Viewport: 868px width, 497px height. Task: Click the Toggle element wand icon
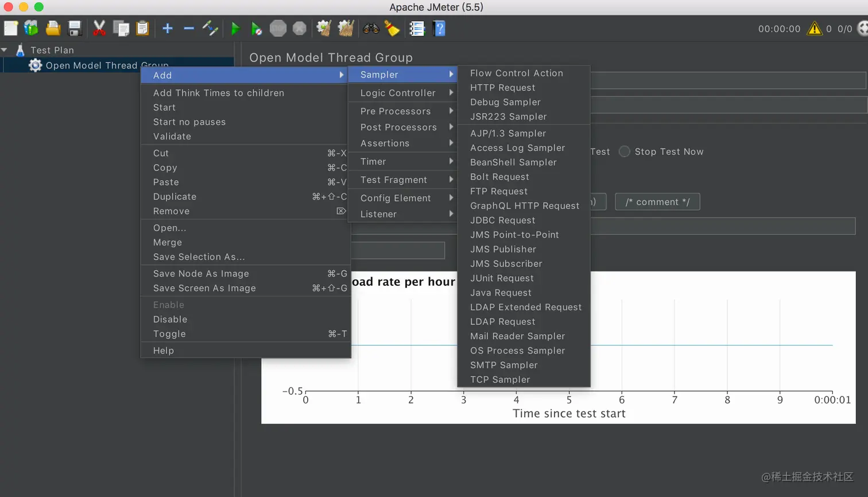point(210,28)
